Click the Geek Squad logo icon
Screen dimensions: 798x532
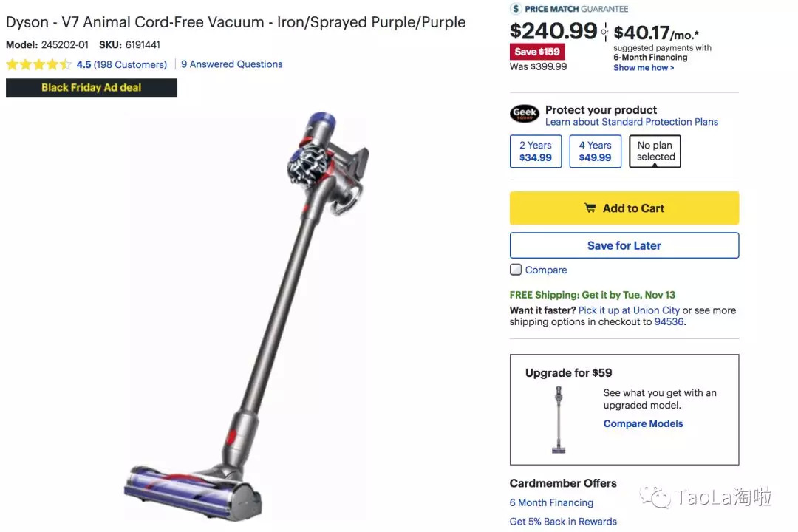(524, 113)
